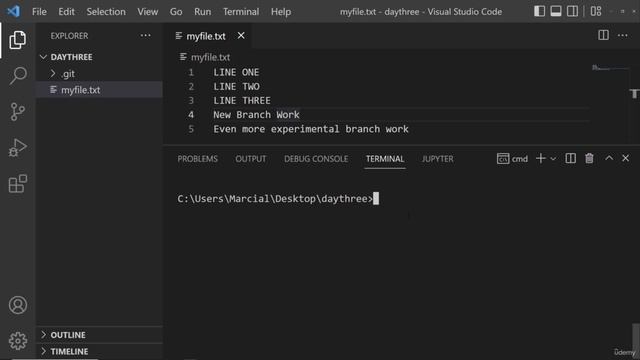
Task: Click in the terminal command prompt line
Action: coord(278,199)
